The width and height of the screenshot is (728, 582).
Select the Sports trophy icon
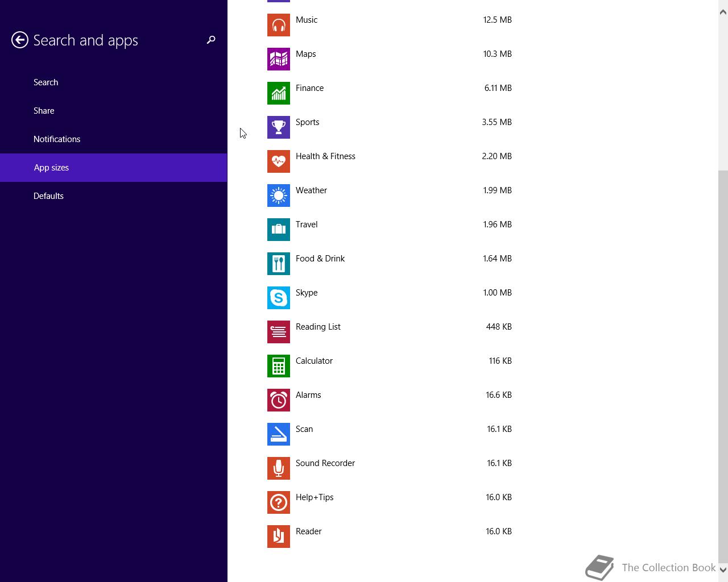[x=279, y=127]
